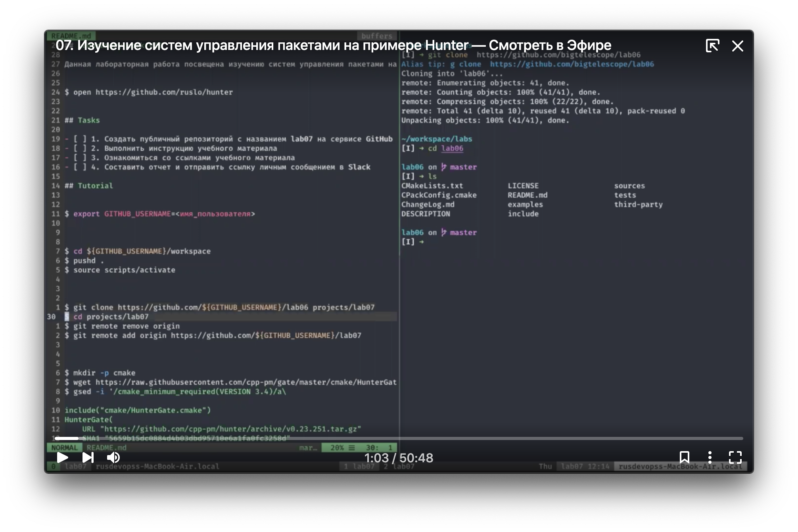
Task: Check task 1 box about lab07 repository
Action: [80, 139]
